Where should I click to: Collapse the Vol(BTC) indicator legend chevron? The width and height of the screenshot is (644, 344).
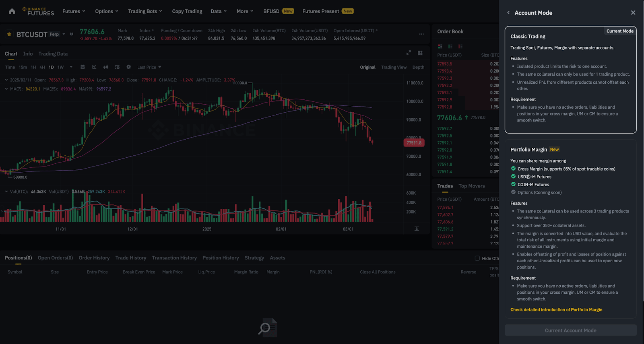pyautogui.click(x=6, y=192)
